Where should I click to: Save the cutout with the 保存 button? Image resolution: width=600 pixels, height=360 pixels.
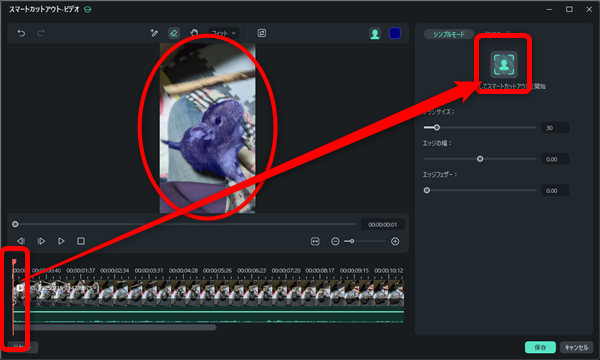(x=540, y=347)
